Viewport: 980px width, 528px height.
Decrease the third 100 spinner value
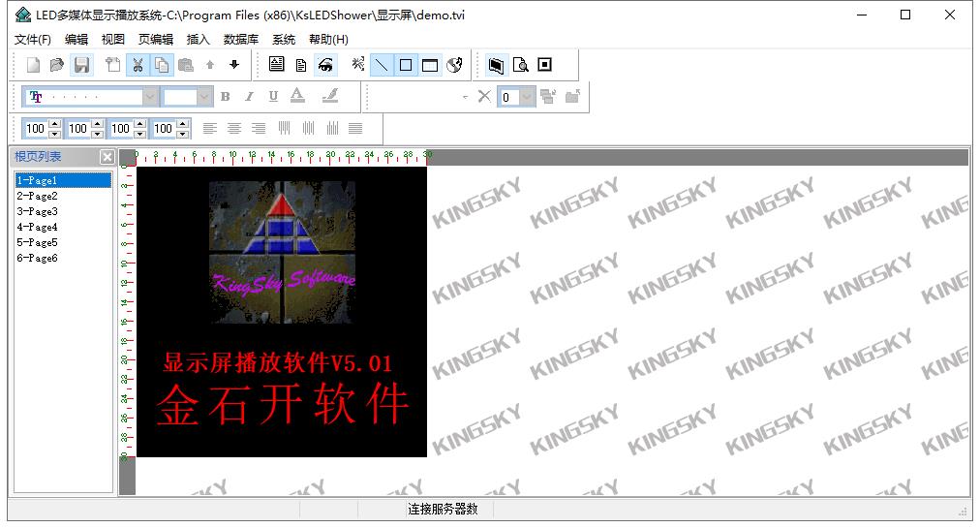[x=140, y=134]
